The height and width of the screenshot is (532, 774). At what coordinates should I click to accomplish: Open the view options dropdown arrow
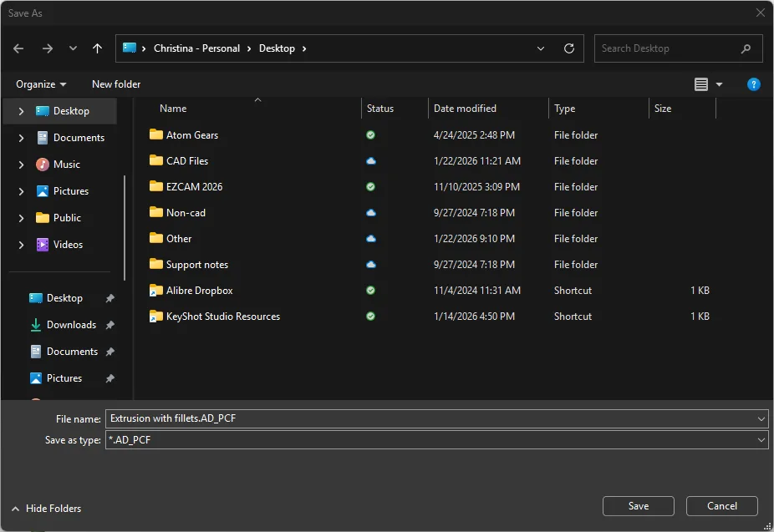pyautogui.click(x=719, y=84)
